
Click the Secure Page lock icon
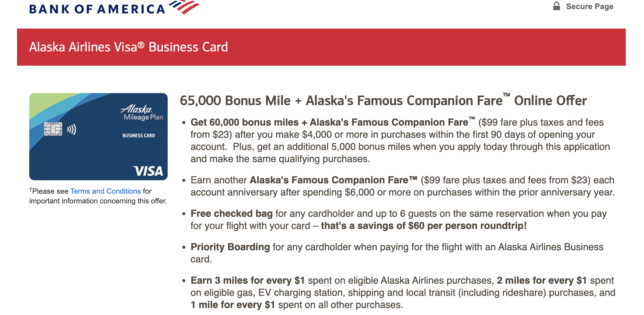tap(557, 5)
